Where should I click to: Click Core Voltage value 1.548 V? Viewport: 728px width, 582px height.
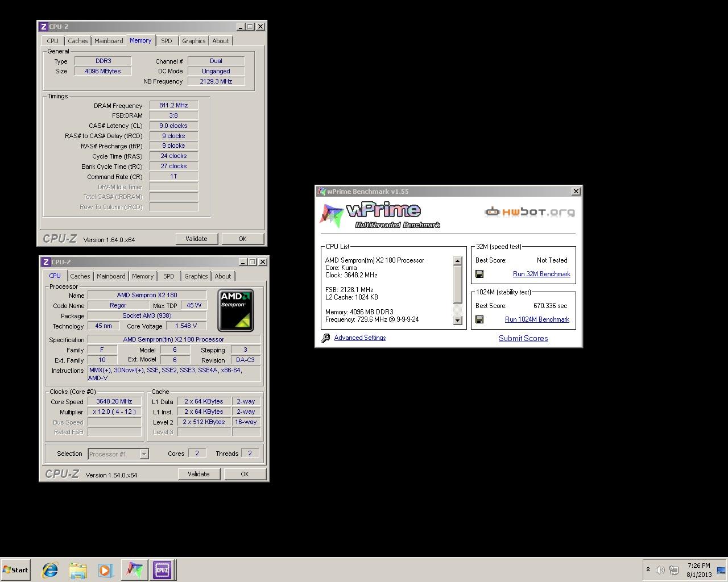point(187,326)
